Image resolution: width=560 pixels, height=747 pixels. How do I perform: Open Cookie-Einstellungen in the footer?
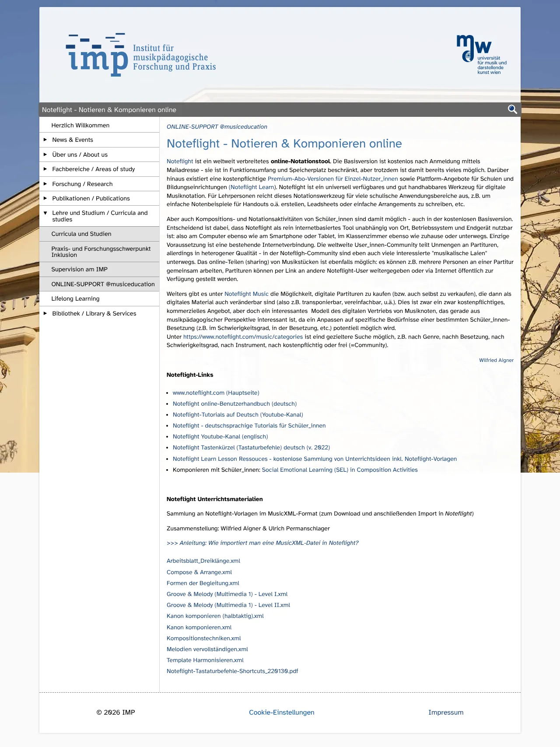(281, 712)
